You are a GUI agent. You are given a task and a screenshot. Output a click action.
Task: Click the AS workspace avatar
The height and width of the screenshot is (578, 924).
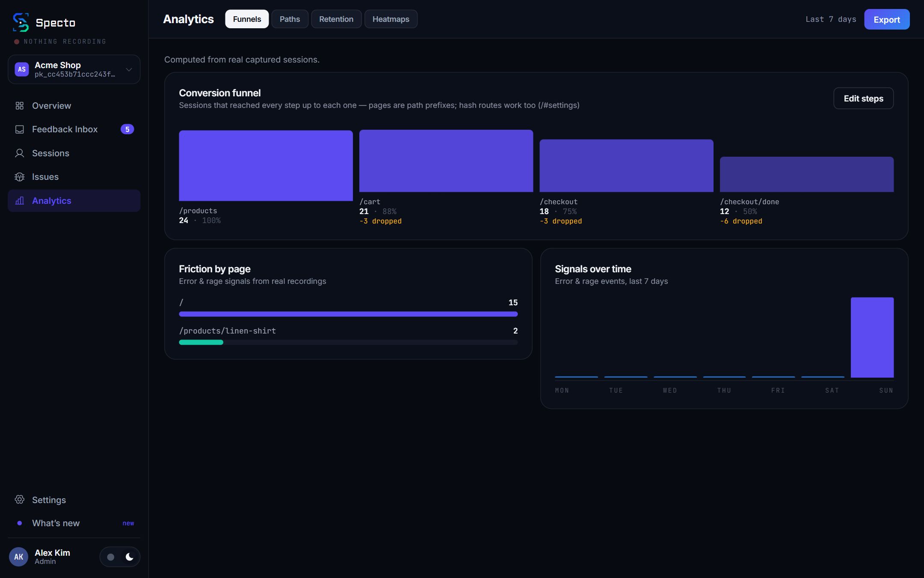(22, 69)
